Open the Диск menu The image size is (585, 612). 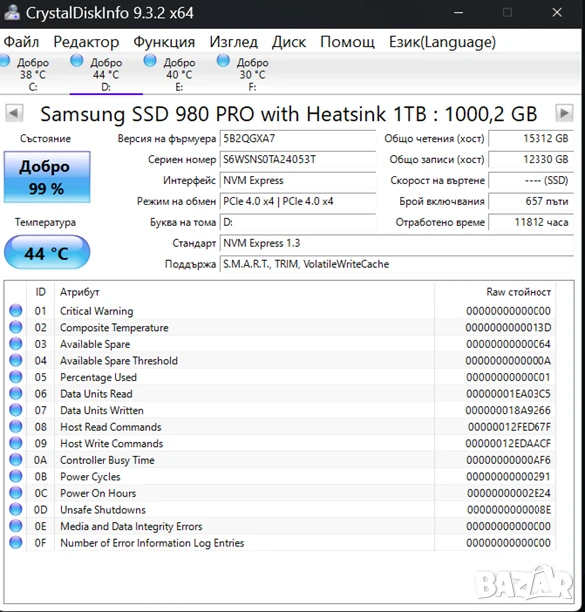coord(289,42)
